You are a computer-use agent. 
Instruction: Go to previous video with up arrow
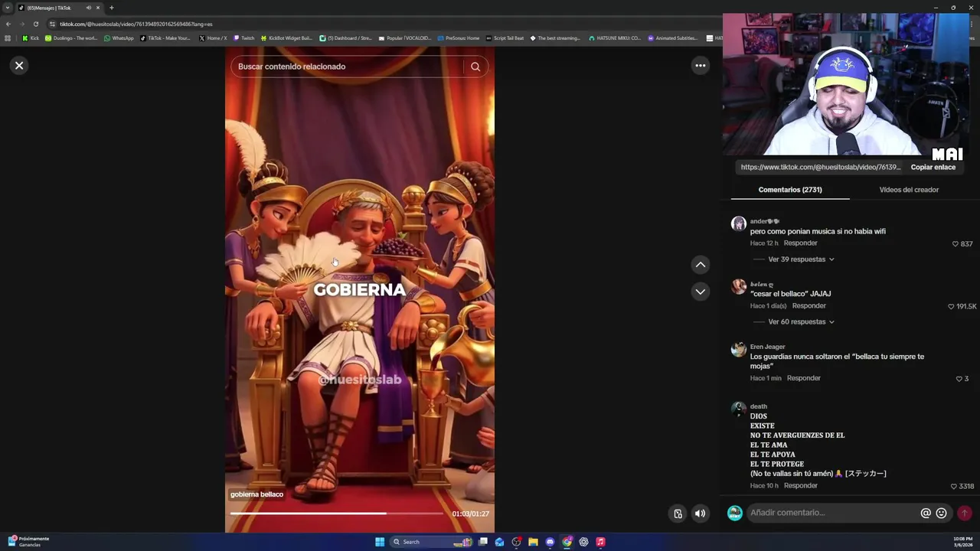click(x=700, y=265)
